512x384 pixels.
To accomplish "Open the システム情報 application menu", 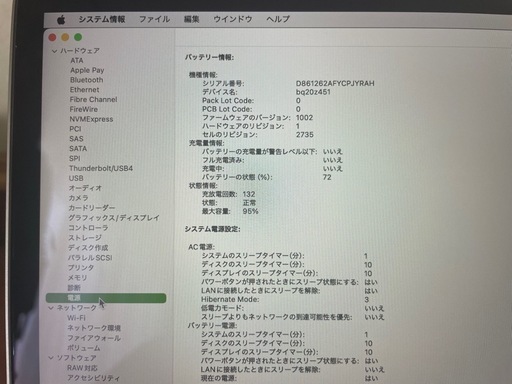I will (102, 19).
